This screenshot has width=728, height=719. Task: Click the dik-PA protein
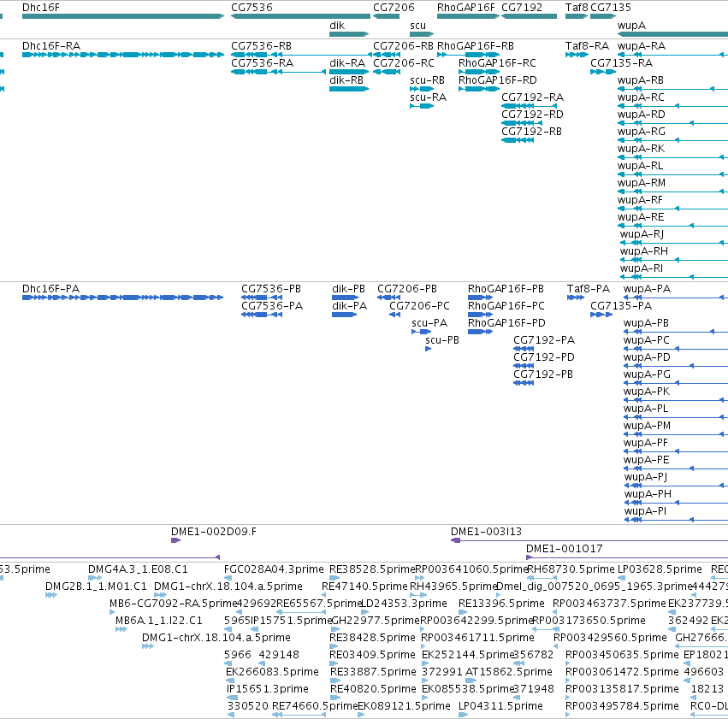[x=344, y=315]
